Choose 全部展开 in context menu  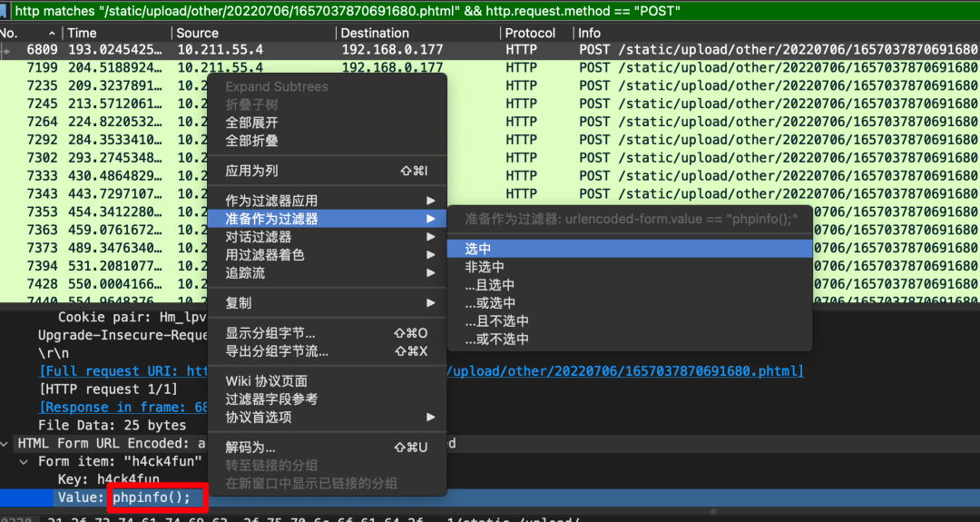(328, 123)
